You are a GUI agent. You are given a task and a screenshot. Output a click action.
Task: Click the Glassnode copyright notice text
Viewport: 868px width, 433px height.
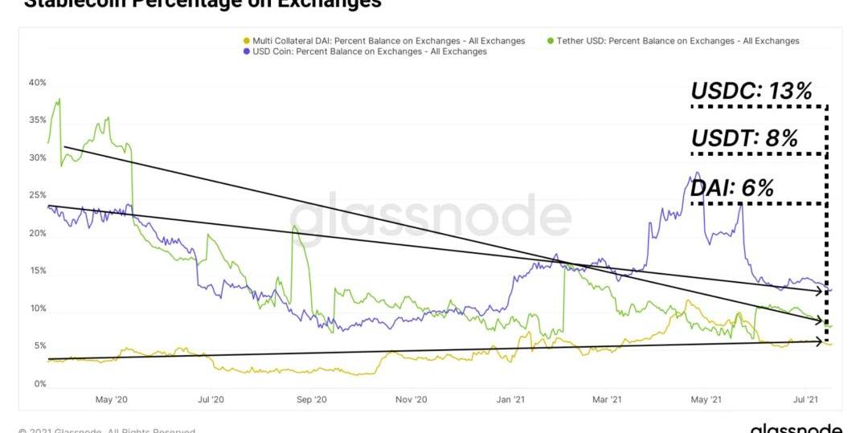(x=107, y=431)
